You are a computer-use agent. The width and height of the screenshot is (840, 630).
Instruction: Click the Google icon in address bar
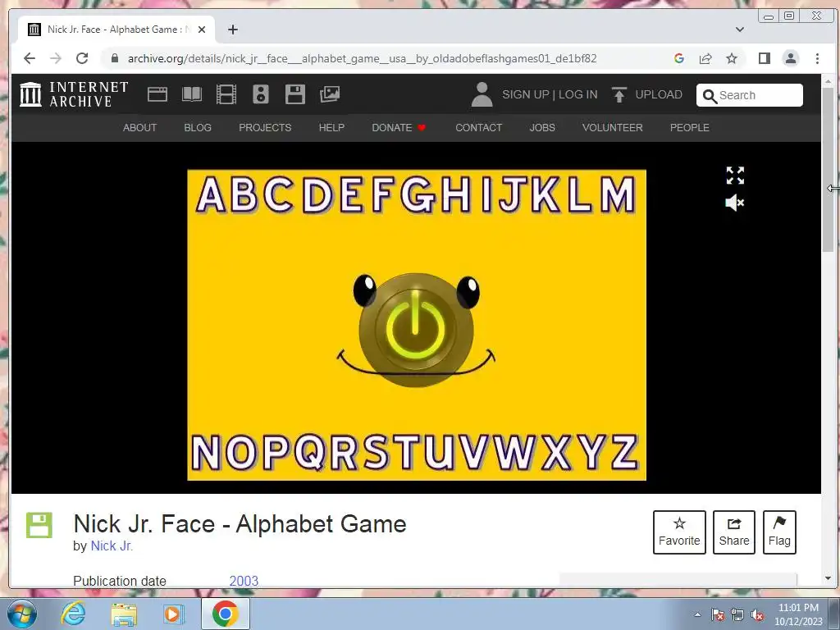click(678, 58)
